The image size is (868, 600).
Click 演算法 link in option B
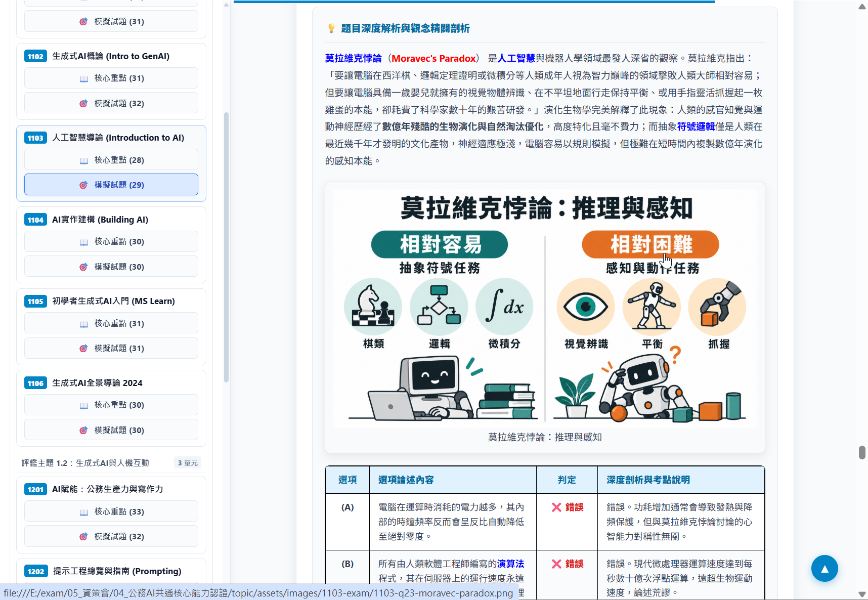tap(510, 564)
